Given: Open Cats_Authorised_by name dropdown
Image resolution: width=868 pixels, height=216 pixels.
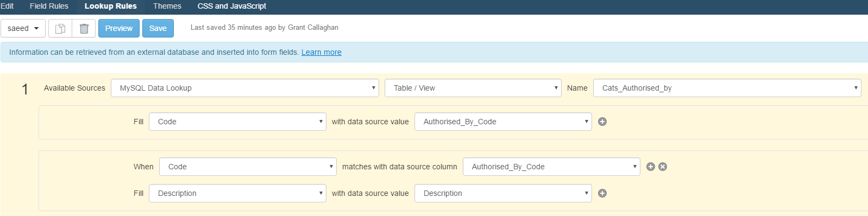Looking at the screenshot, I should coord(727,88).
